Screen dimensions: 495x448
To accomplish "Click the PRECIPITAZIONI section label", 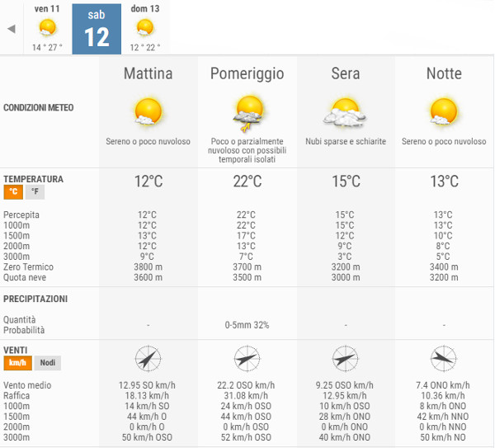I will [x=35, y=299].
